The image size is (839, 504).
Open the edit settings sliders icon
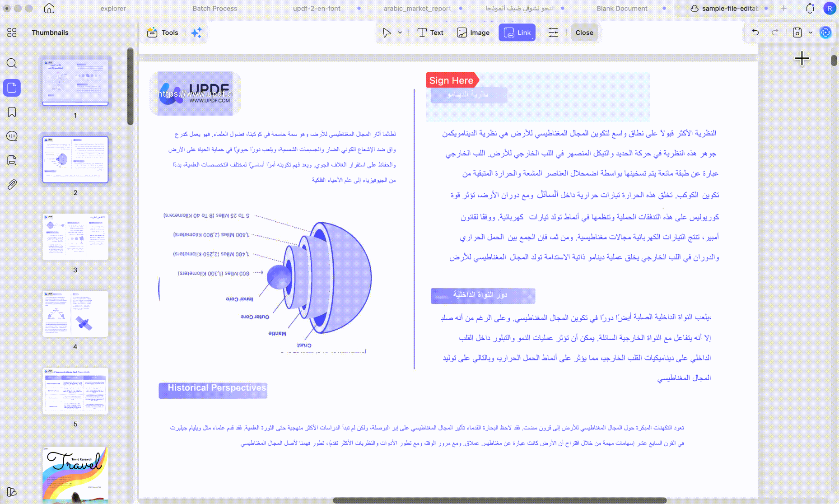[553, 33]
